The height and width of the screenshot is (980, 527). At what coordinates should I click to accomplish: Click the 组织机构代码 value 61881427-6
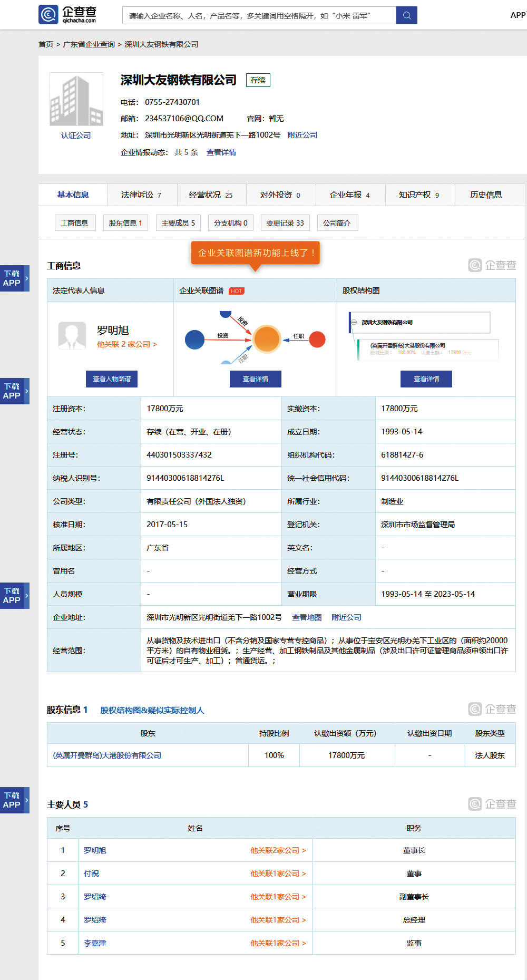pos(402,455)
